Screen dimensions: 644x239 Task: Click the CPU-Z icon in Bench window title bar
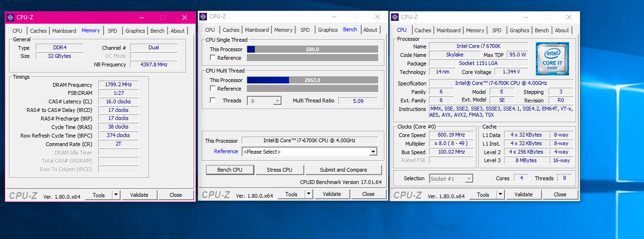point(203,17)
